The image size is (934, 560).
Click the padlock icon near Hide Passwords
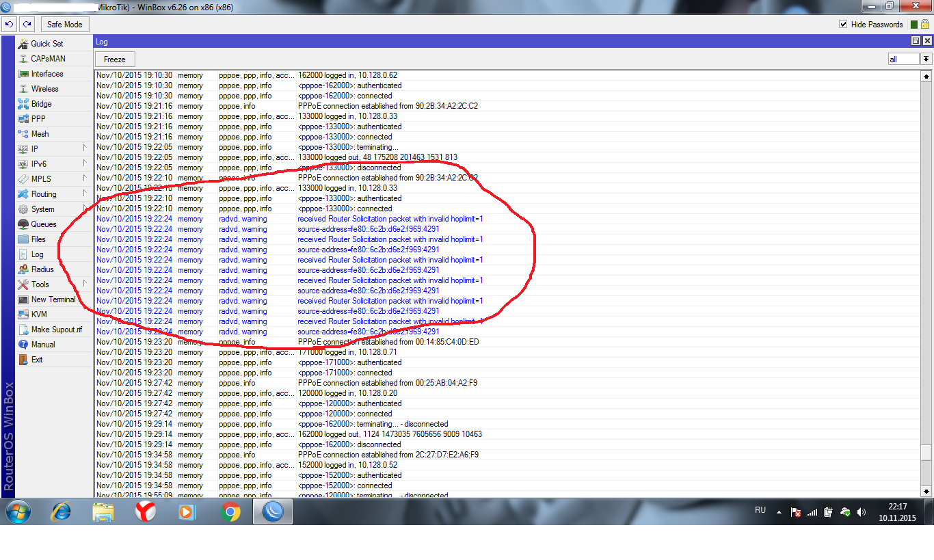pyautogui.click(x=924, y=24)
